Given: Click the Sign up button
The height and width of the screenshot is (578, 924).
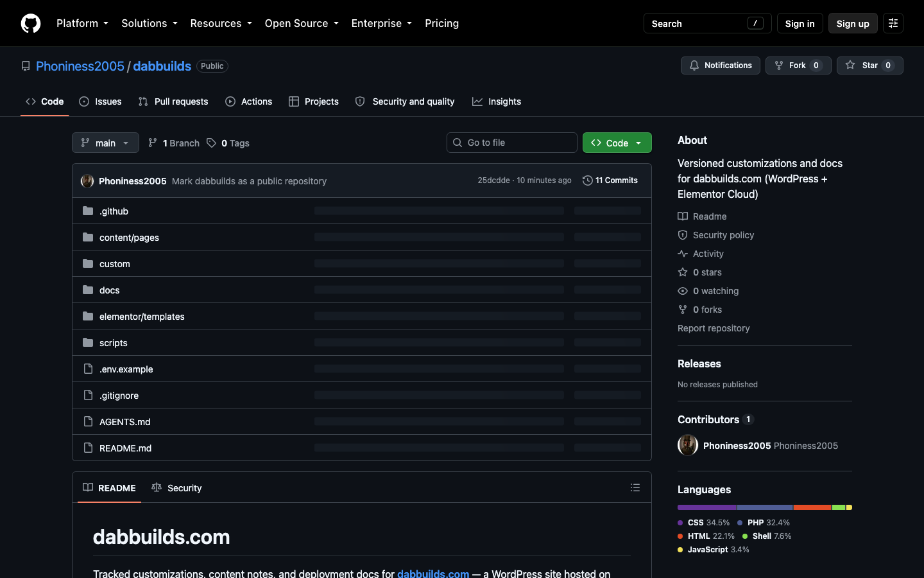Looking at the screenshot, I should coord(853,23).
